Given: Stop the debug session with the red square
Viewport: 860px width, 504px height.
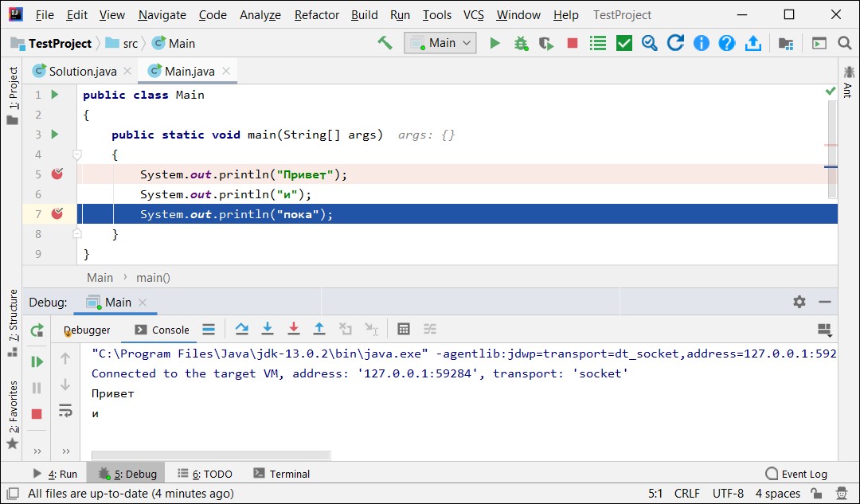Looking at the screenshot, I should pyautogui.click(x=37, y=413).
